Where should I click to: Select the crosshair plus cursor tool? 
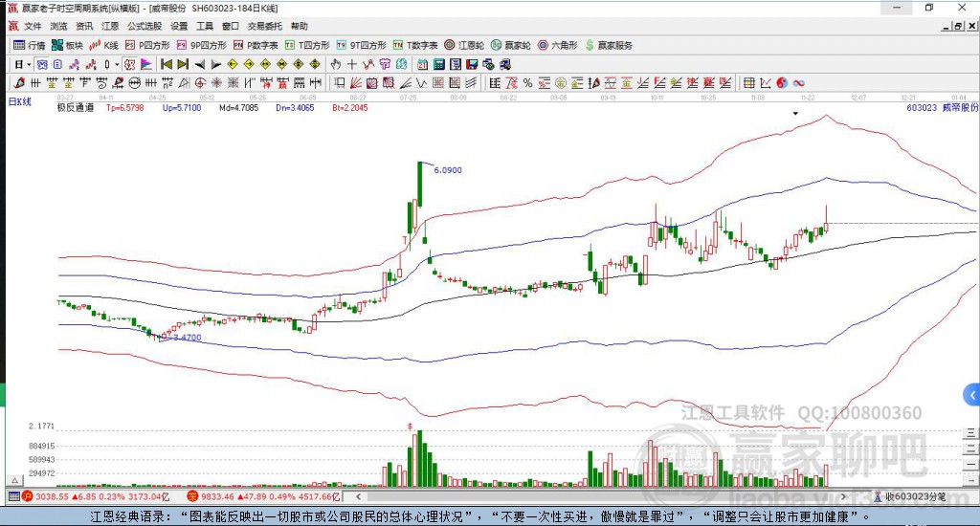[x=352, y=64]
